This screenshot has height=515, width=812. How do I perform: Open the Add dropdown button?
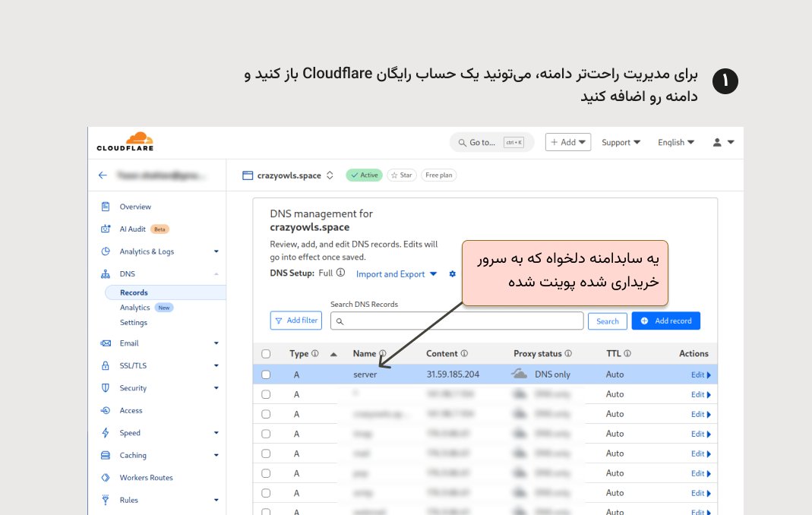pyautogui.click(x=567, y=142)
